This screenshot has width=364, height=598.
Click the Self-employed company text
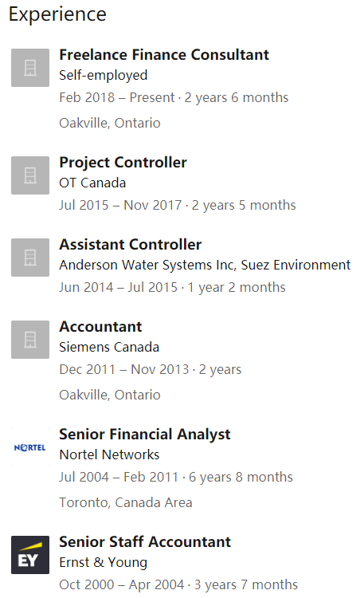103,76
